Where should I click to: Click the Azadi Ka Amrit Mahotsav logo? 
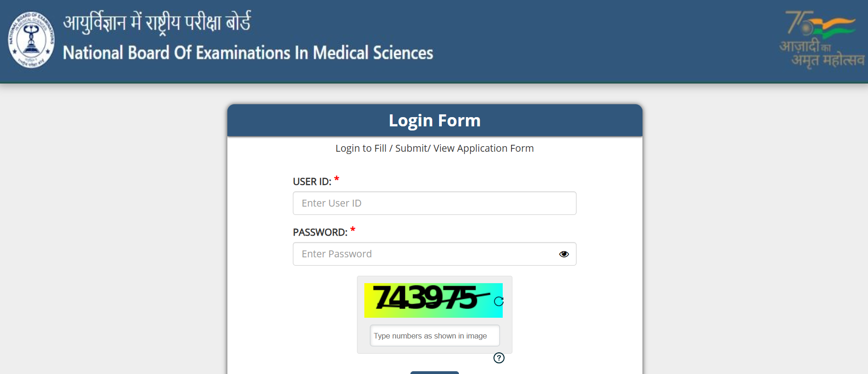coord(821,40)
